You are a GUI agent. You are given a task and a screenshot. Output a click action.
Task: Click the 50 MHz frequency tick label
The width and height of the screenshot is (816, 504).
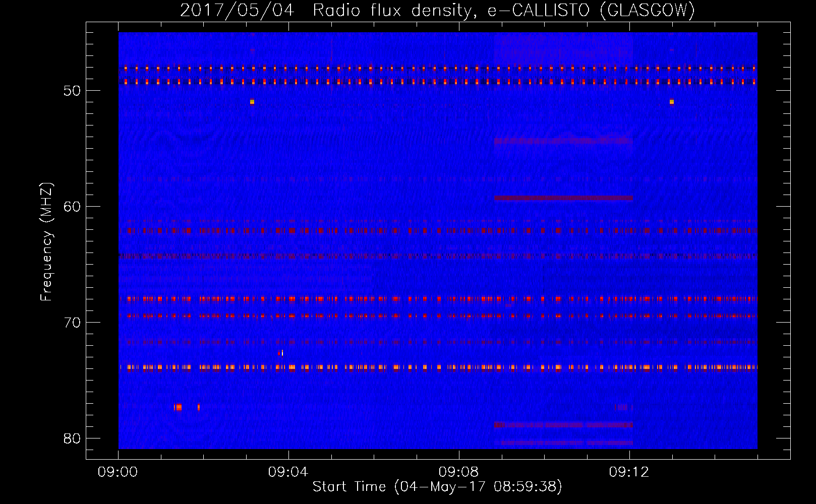pyautogui.click(x=72, y=91)
